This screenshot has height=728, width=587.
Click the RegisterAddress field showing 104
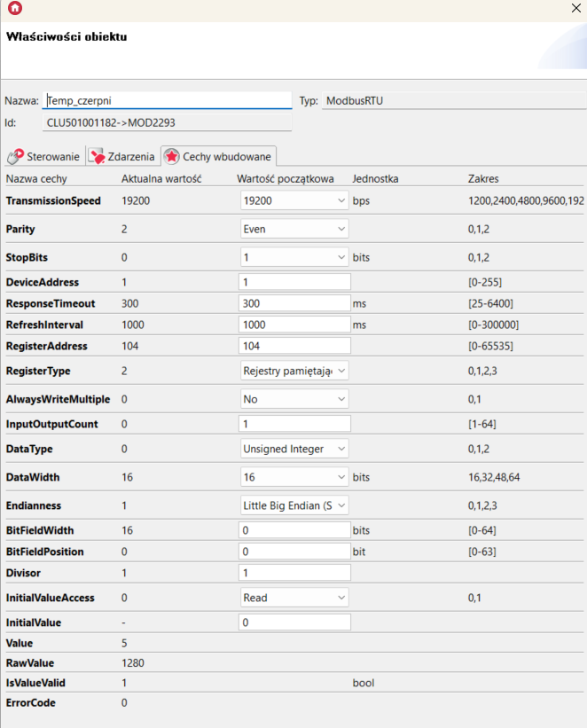pos(293,346)
